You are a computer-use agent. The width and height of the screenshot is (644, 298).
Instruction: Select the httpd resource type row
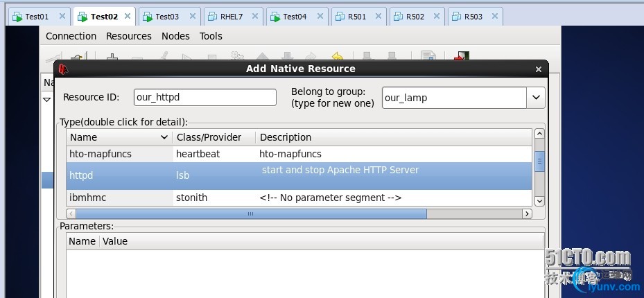point(299,175)
